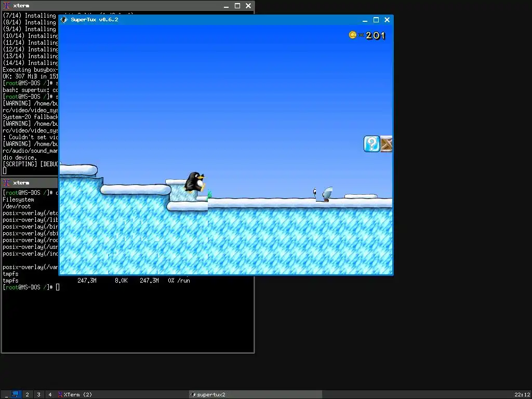Maximize the top xterm window
The width and height of the screenshot is (532, 399).
tap(237, 6)
